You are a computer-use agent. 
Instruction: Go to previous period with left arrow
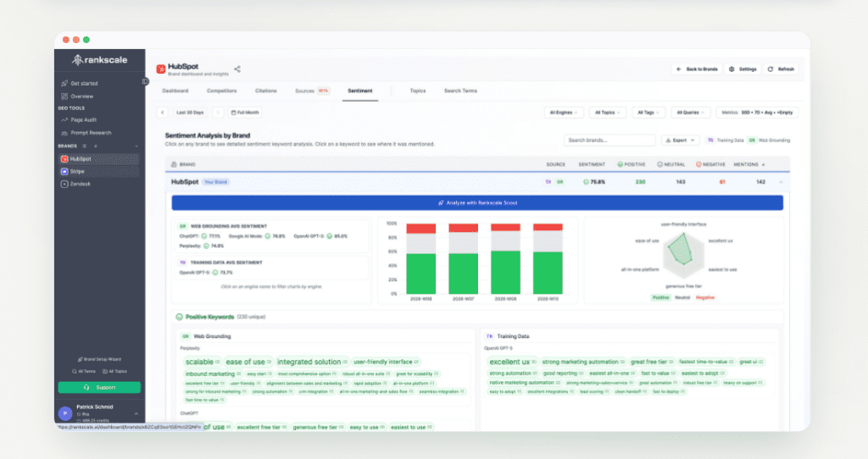(162, 112)
